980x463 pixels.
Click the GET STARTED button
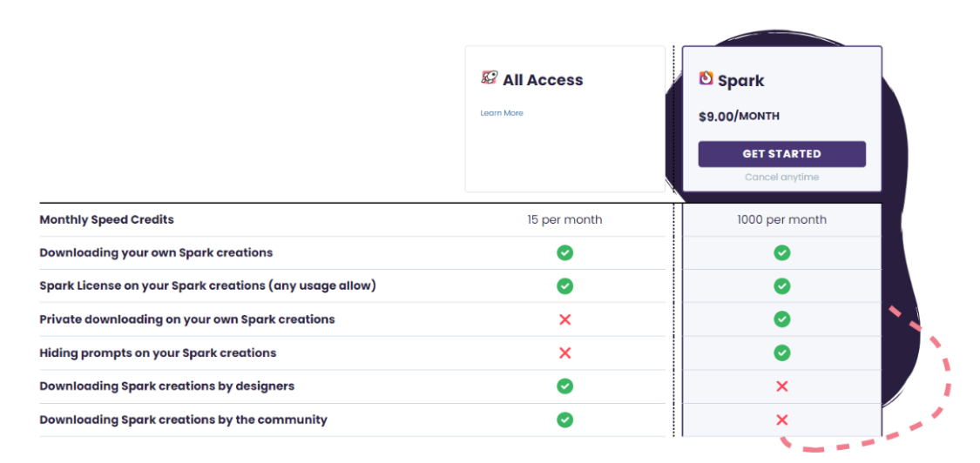click(782, 154)
